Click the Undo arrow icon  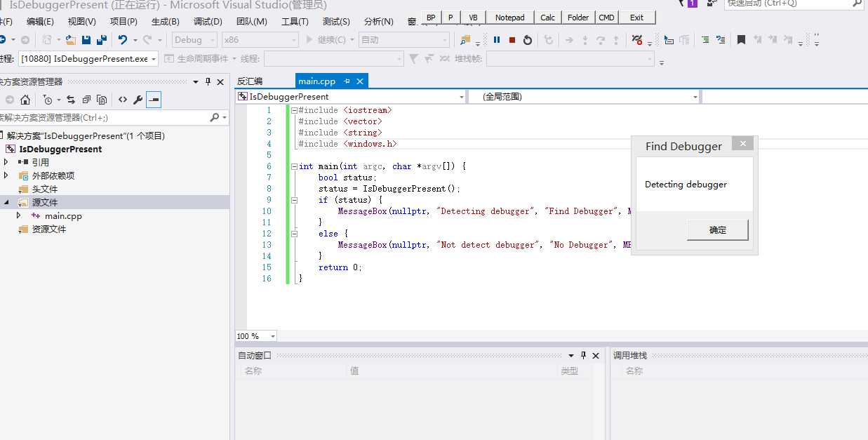click(x=123, y=40)
